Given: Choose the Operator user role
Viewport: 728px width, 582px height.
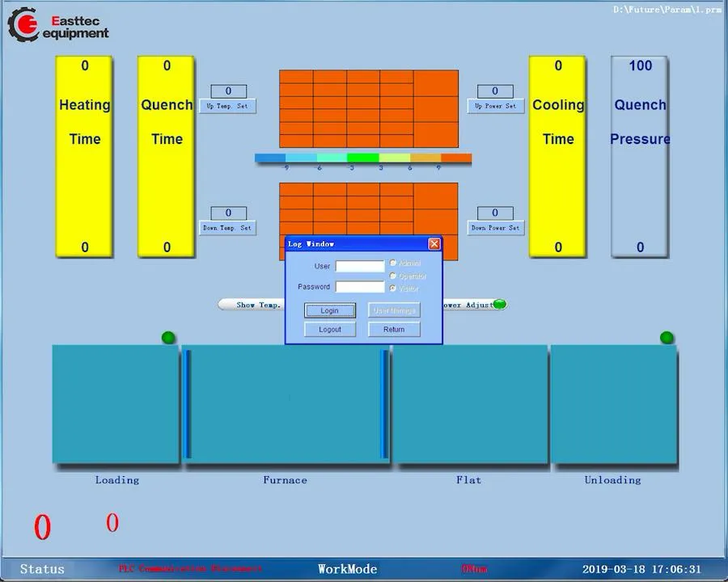Looking at the screenshot, I should tap(393, 276).
